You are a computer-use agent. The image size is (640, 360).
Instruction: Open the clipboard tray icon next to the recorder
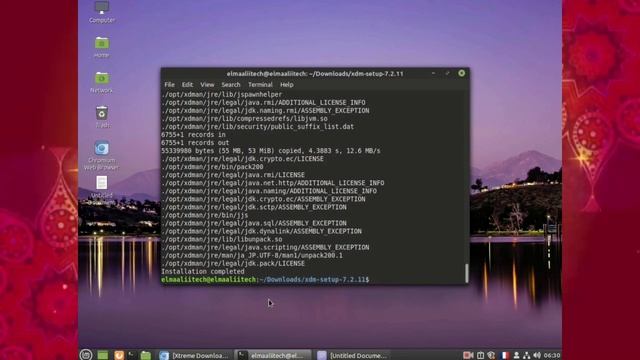click(x=481, y=356)
